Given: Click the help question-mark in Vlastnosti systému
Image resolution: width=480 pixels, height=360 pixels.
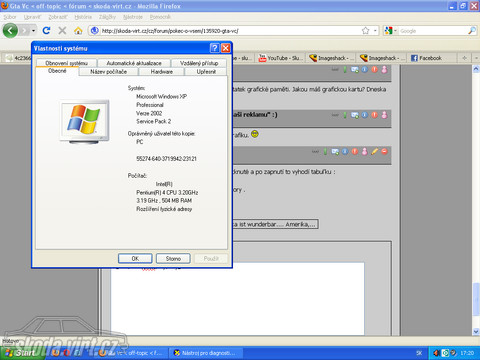Looking at the screenshot, I should [x=215, y=48].
